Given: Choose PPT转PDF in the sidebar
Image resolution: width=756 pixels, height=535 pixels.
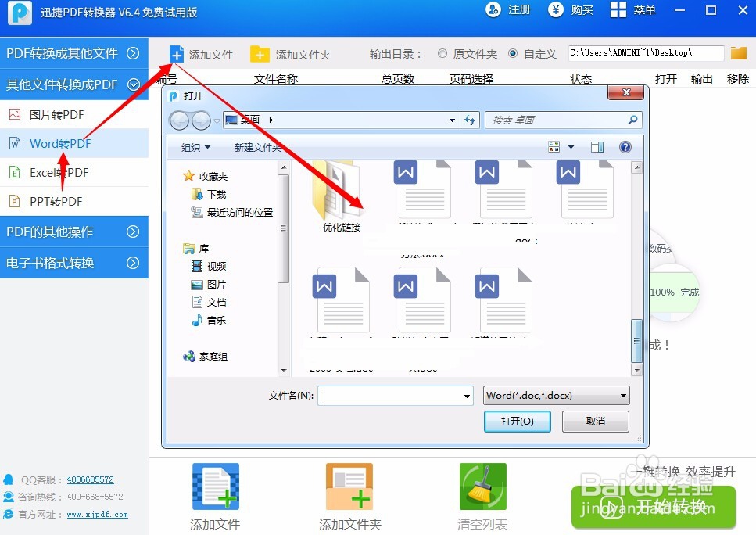Looking at the screenshot, I should [x=73, y=201].
